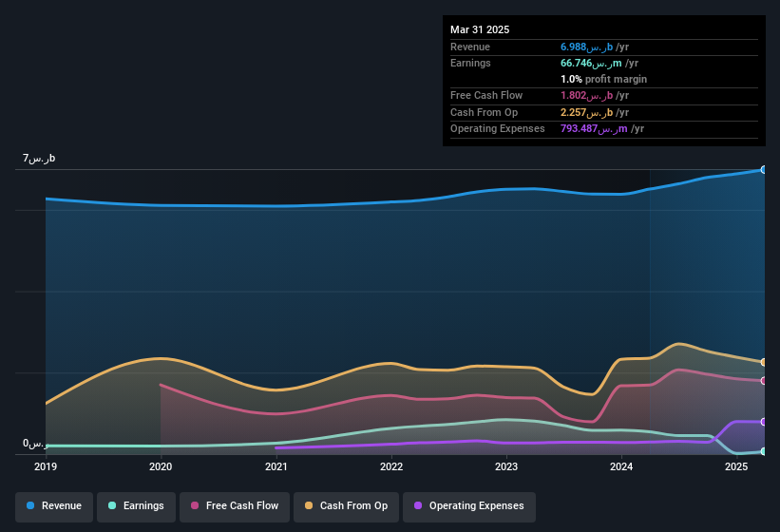
Task: Toggle the Revenue legend button
Action: point(54,506)
